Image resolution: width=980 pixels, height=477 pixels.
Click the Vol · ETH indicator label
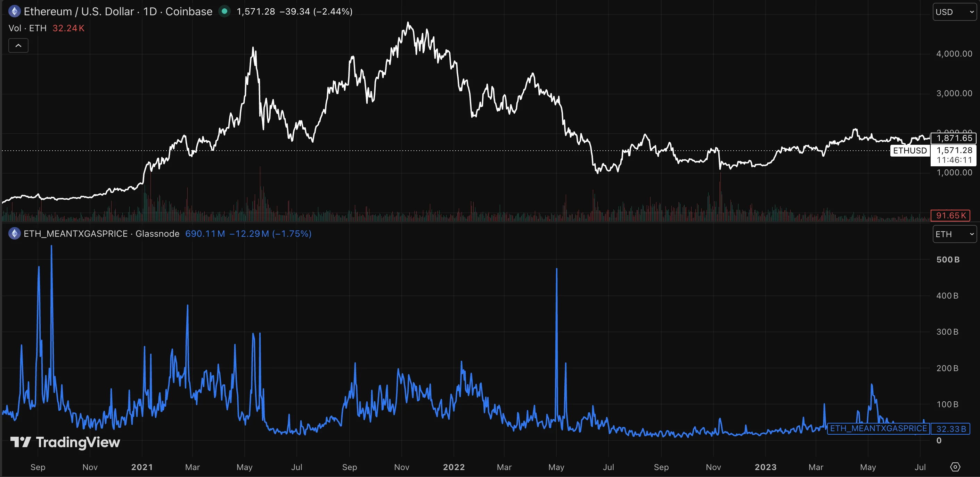[x=27, y=28]
